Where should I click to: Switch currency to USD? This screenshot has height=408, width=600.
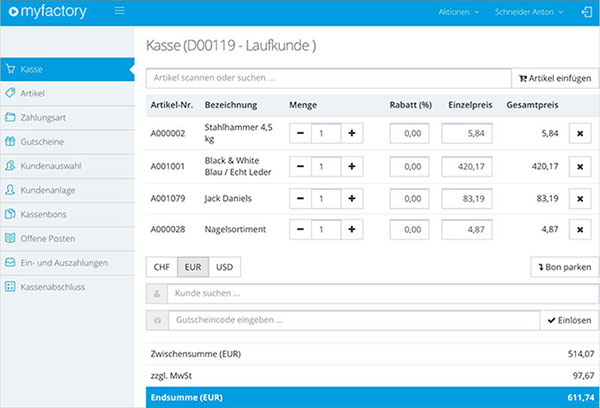pos(225,267)
